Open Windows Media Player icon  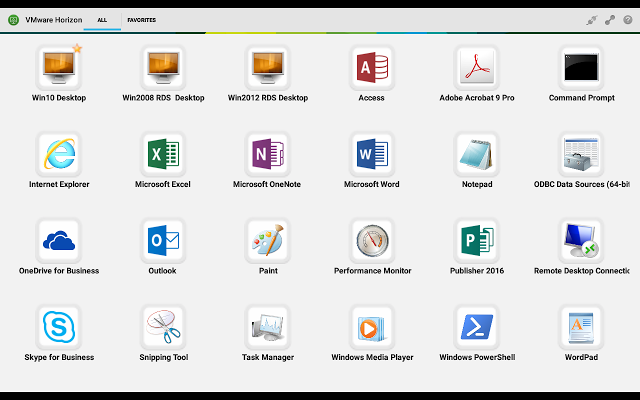pos(372,327)
